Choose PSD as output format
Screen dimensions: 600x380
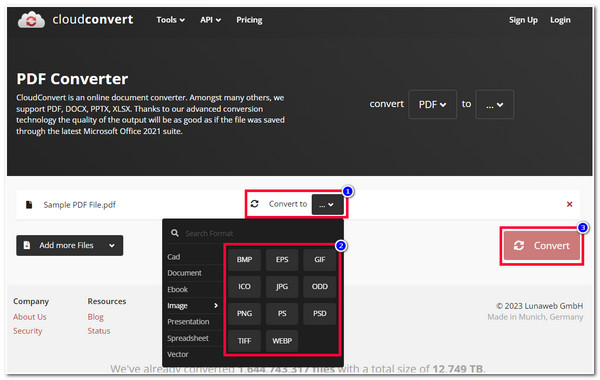tap(320, 314)
